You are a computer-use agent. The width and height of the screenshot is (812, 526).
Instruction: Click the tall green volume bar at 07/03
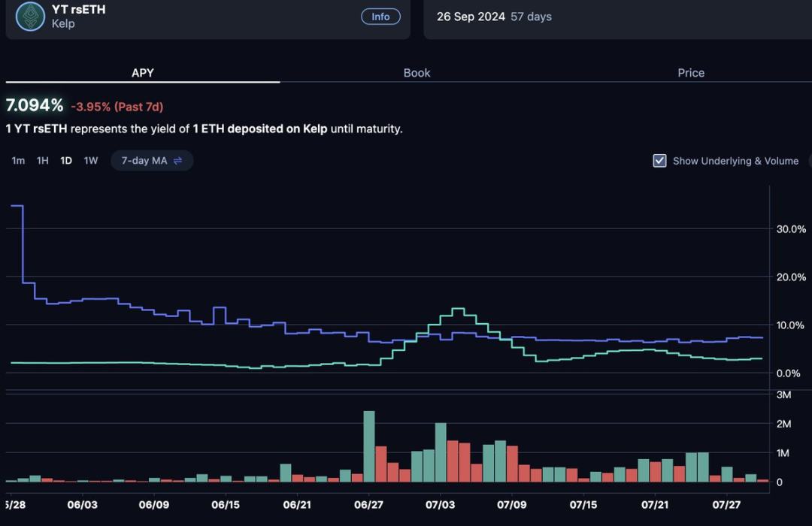coord(441,452)
